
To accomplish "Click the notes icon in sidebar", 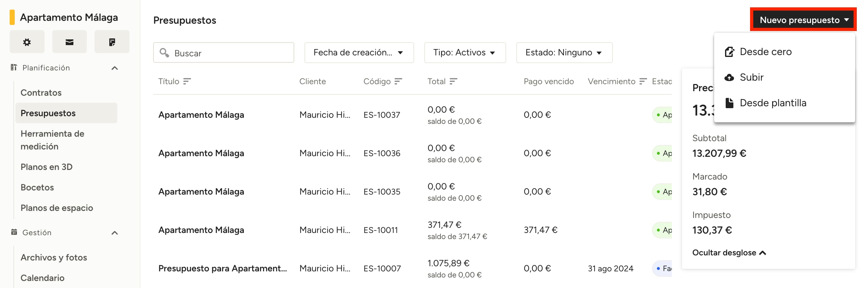I will pos(112,42).
